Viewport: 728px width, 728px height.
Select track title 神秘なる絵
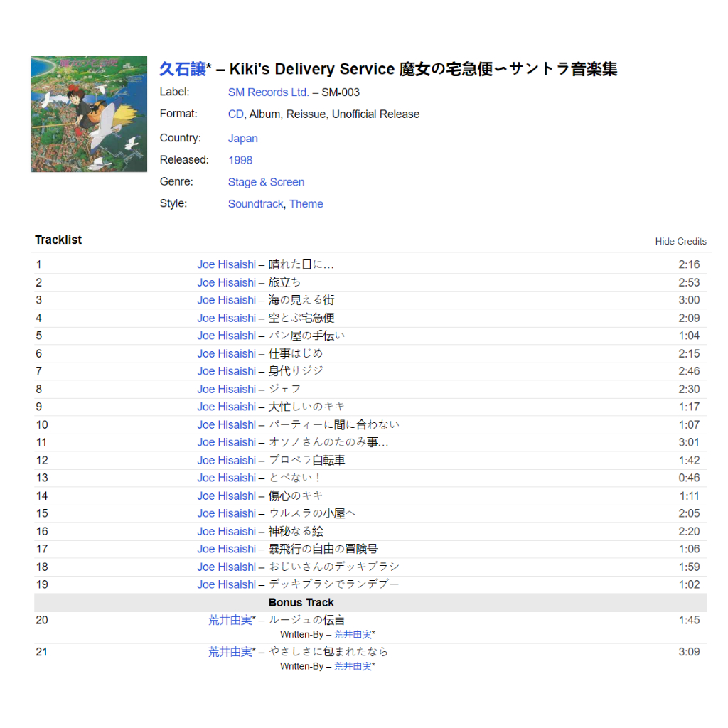pyautogui.click(x=296, y=531)
